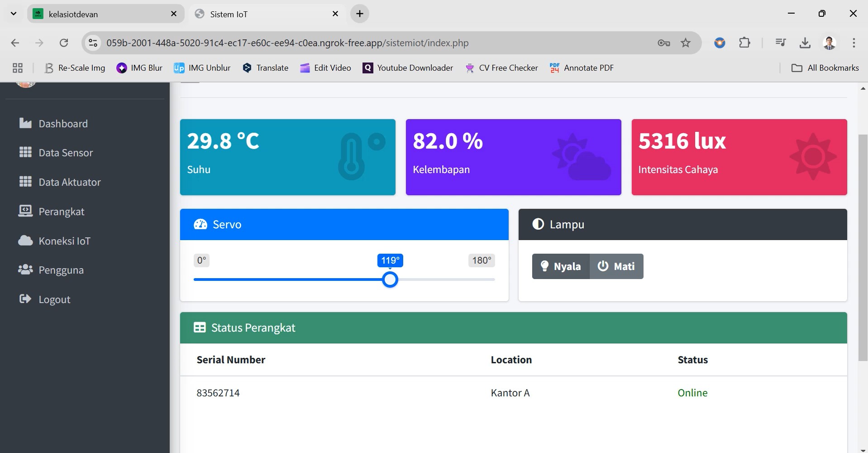Open the Translate bookmark
This screenshot has height=453, width=868.
coord(265,68)
